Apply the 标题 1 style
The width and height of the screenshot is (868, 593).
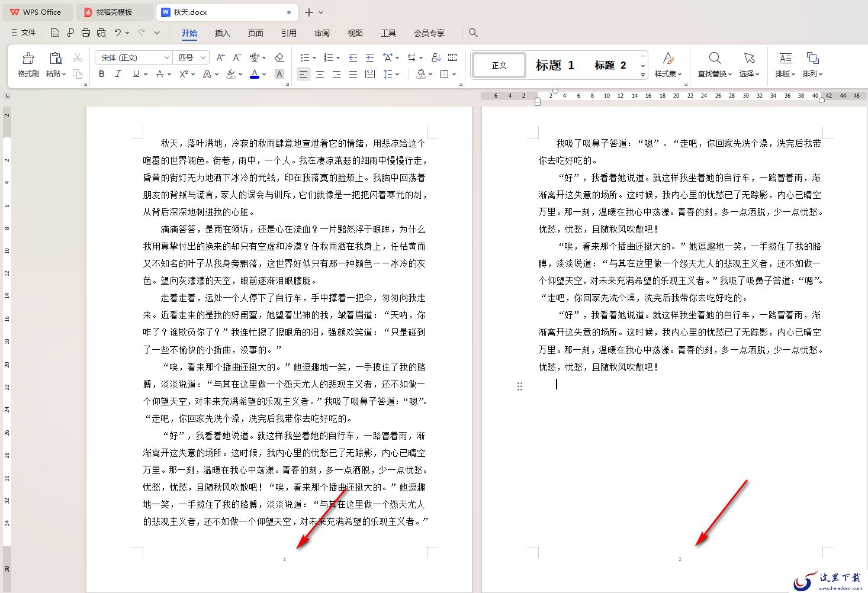tap(555, 65)
